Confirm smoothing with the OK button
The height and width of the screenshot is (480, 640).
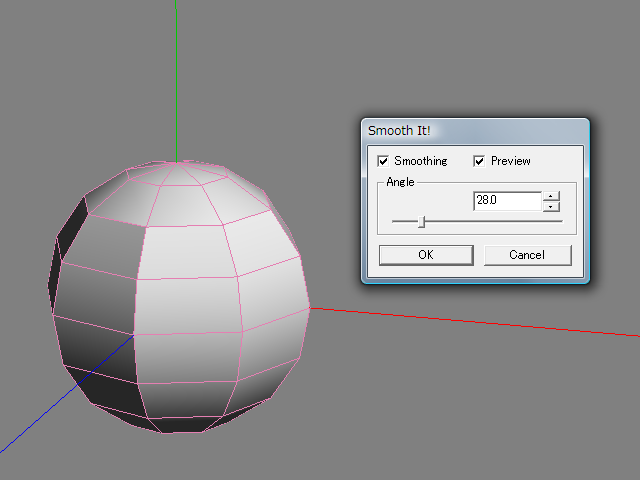(426, 255)
